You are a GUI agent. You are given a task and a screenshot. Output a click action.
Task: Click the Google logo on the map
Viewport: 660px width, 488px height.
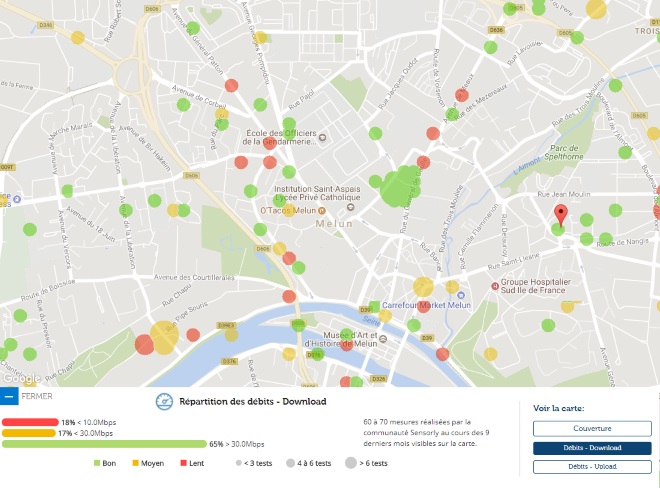click(22, 379)
